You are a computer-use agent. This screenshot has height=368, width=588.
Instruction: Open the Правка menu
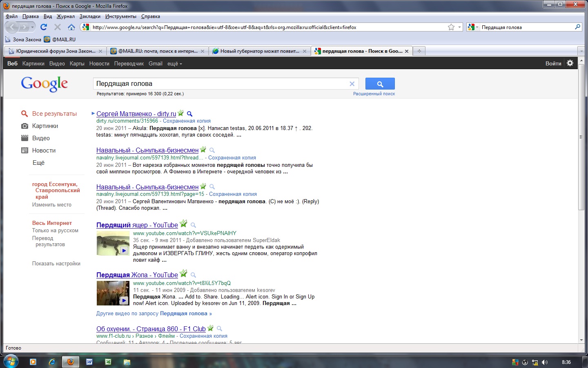coord(31,16)
